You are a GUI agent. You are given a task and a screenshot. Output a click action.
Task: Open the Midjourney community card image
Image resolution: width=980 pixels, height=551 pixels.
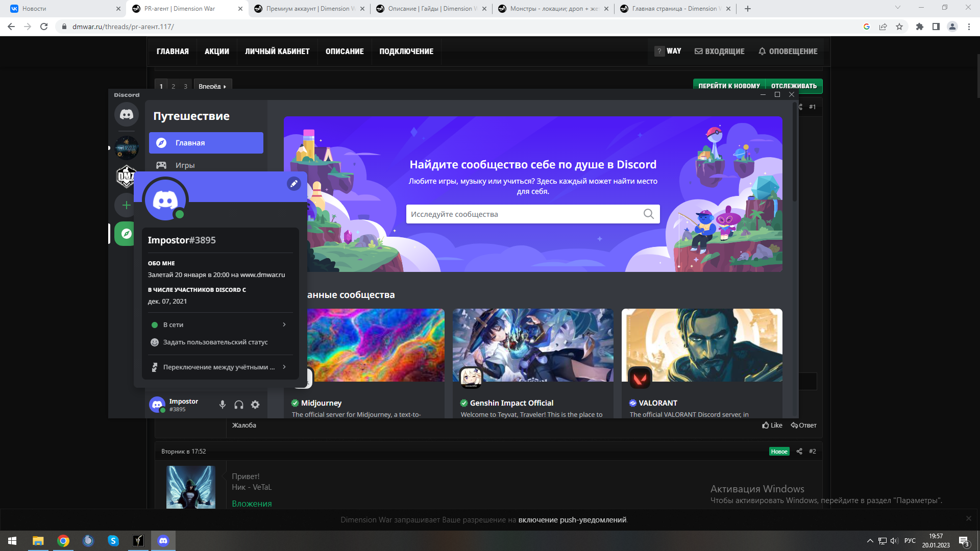click(376, 345)
